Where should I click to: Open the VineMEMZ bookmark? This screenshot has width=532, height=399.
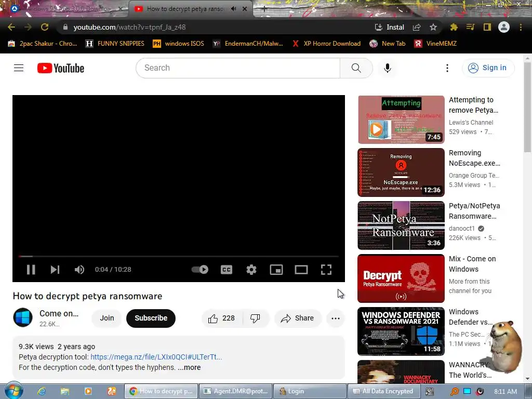tap(436, 44)
